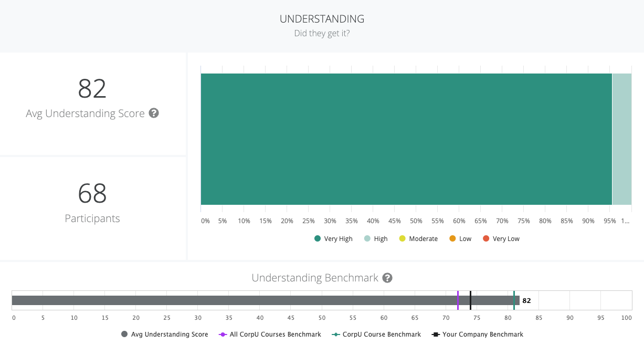Hide the All CorpU Courses Benchmark series
Image resolution: width=644 pixels, height=345 pixels.
[x=270, y=334]
